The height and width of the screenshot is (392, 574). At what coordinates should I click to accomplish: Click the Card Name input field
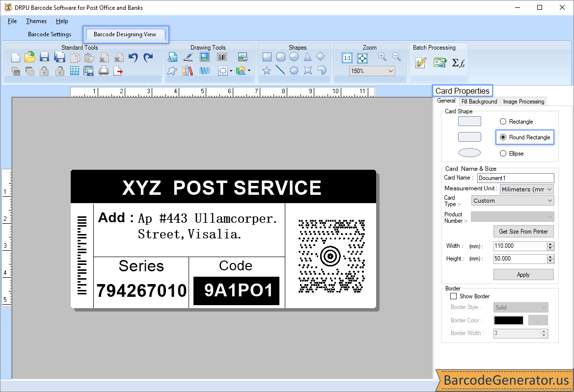(x=516, y=178)
